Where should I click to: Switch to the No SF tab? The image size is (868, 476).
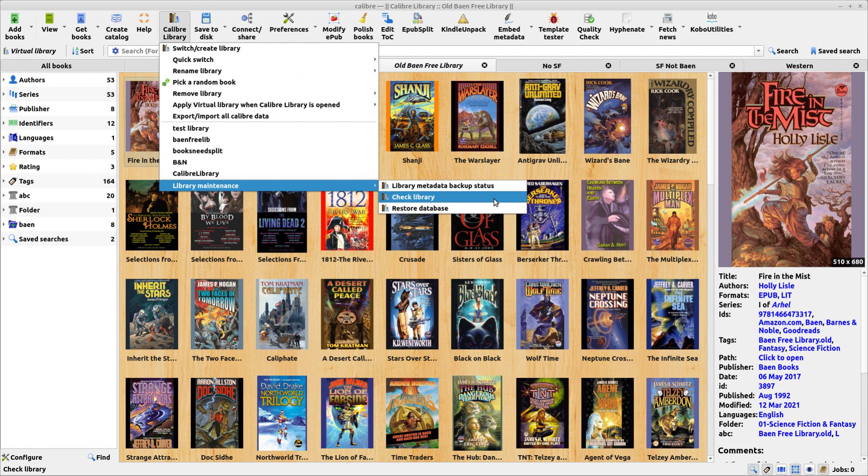click(552, 66)
